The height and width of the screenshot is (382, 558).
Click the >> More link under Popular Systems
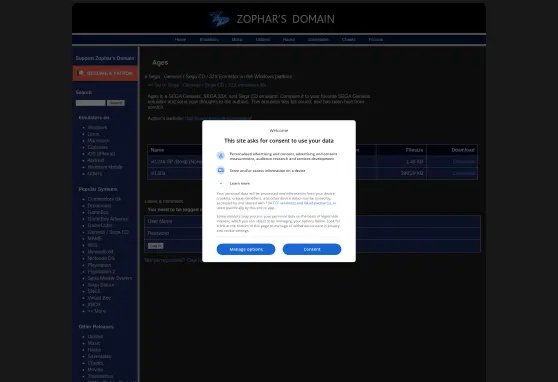[97, 311]
